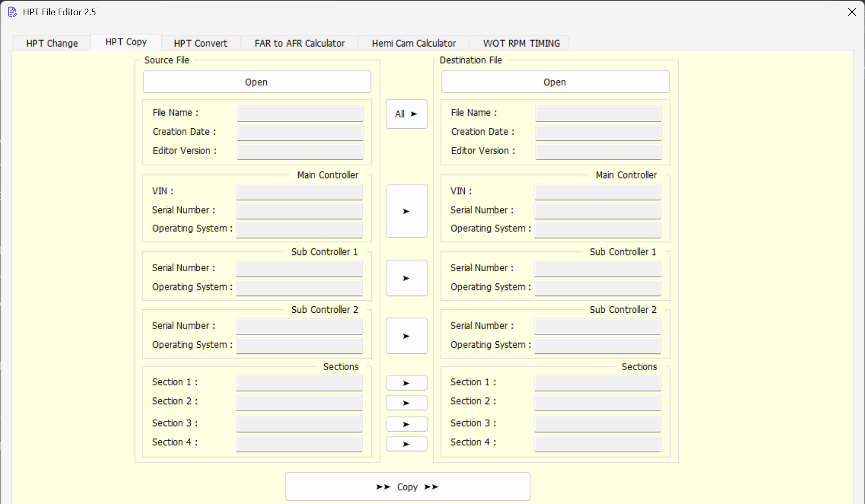Click the Section 1 transfer arrow

click(x=406, y=382)
